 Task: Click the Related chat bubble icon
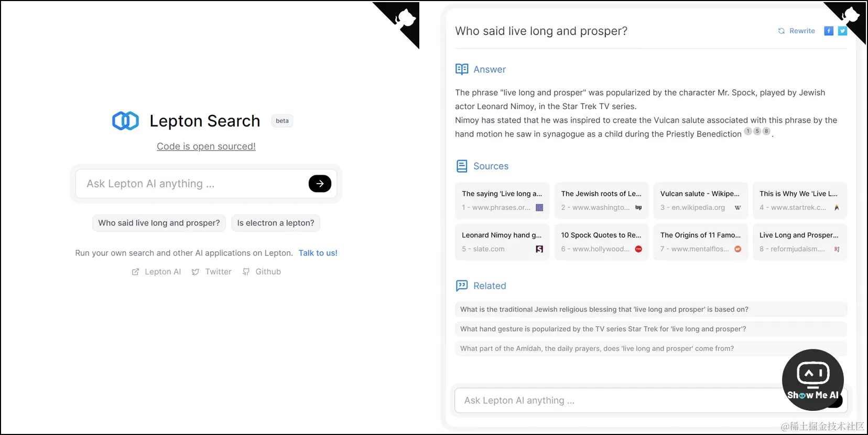462,285
